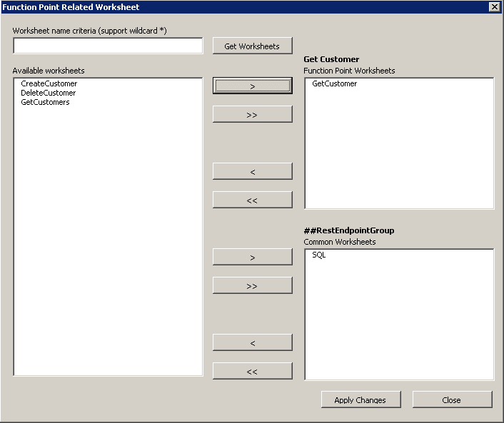This screenshot has width=504, height=423.
Task: Click the Function Point Related Worksheet title bar
Action: [214, 6]
